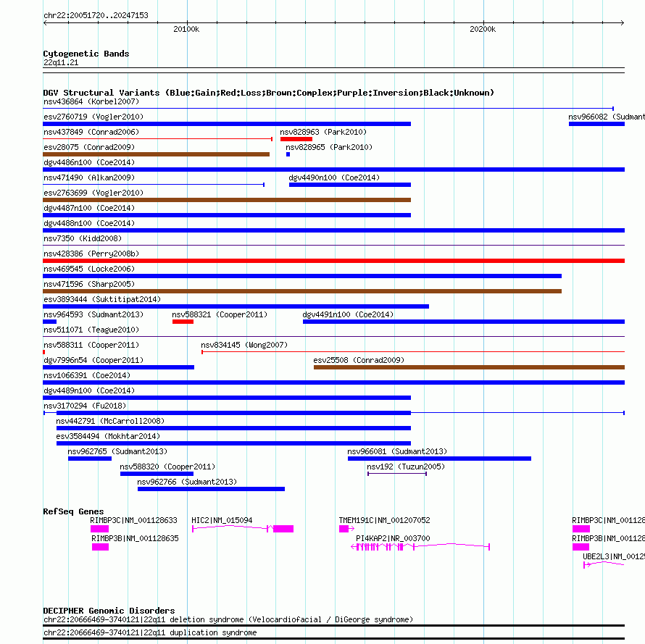
Task: Click the 22q11.21 band label
Action: click(61, 62)
